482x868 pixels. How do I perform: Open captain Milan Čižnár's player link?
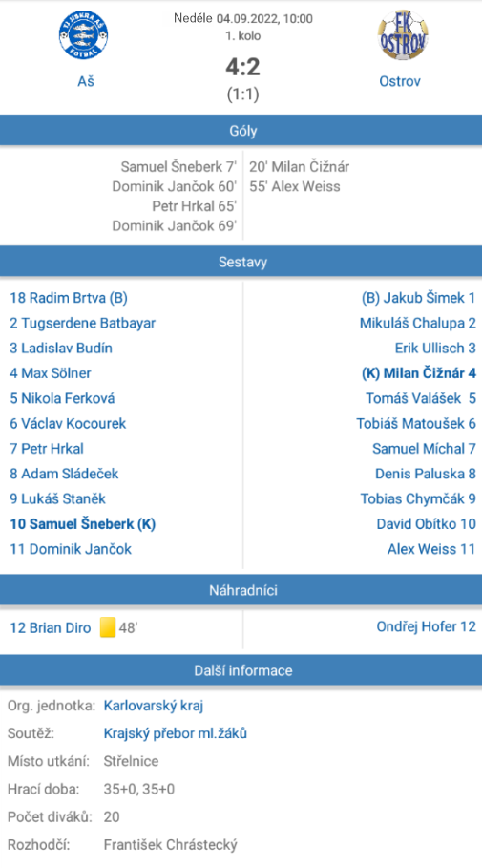pos(418,373)
